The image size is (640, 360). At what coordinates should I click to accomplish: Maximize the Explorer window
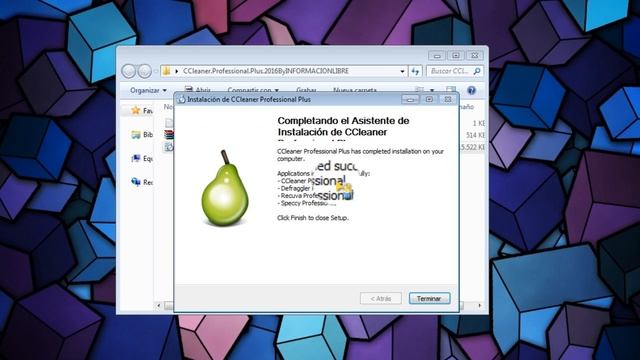456,56
